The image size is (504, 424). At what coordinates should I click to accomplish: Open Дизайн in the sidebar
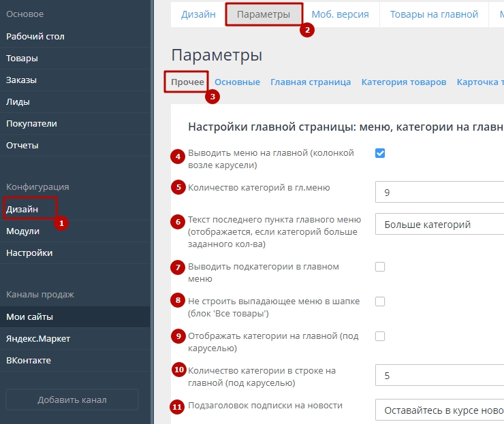click(x=22, y=209)
